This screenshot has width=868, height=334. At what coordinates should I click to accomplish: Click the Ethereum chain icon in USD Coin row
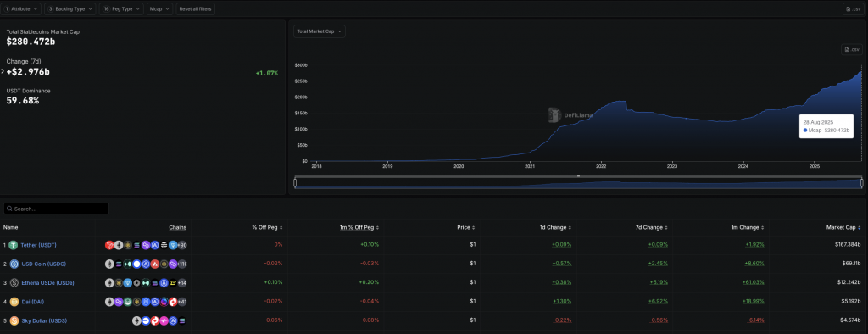[x=109, y=264]
